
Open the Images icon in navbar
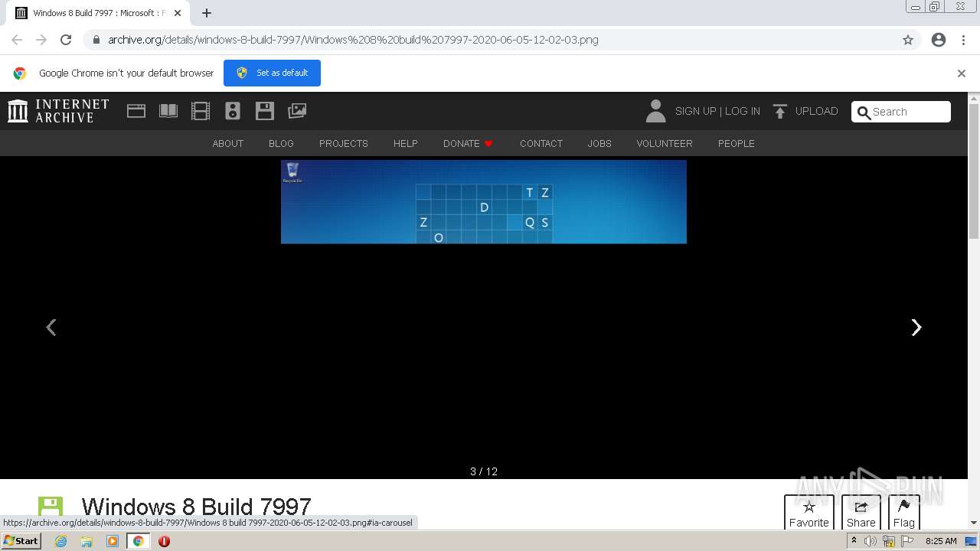(x=297, y=111)
